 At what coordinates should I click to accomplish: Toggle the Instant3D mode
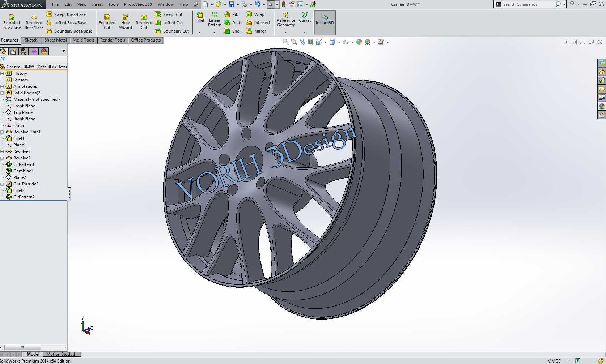pos(325,22)
